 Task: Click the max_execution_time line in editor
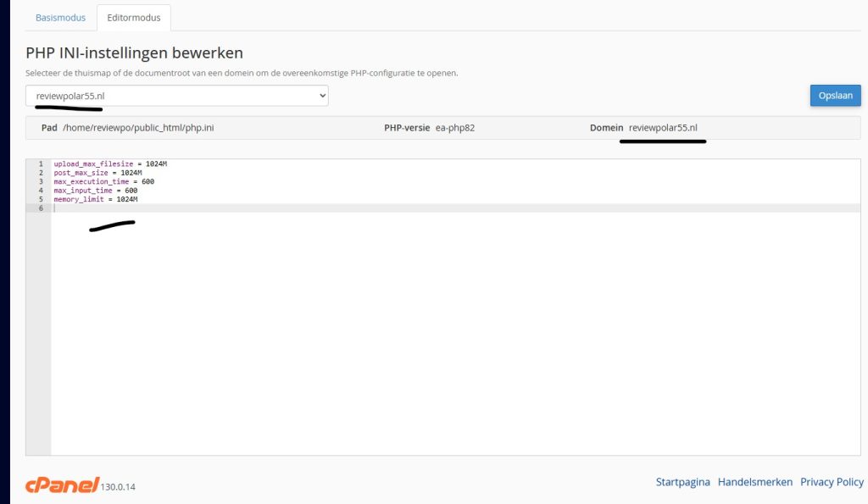tap(103, 181)
